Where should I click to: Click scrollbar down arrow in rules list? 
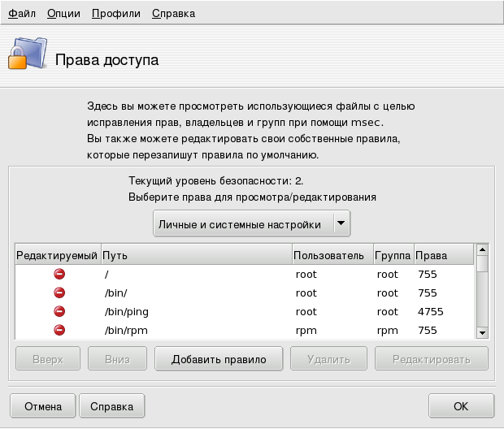(x=481, y=332)
